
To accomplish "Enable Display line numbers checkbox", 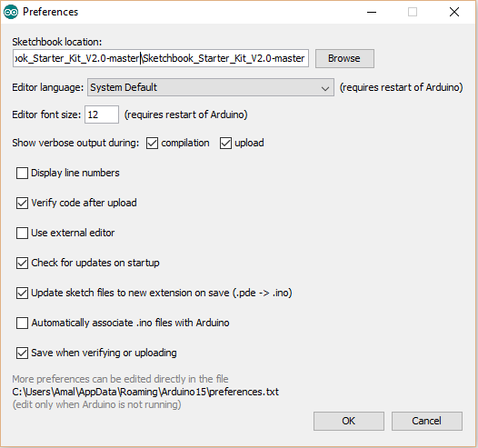I will (x=22, y=173).
